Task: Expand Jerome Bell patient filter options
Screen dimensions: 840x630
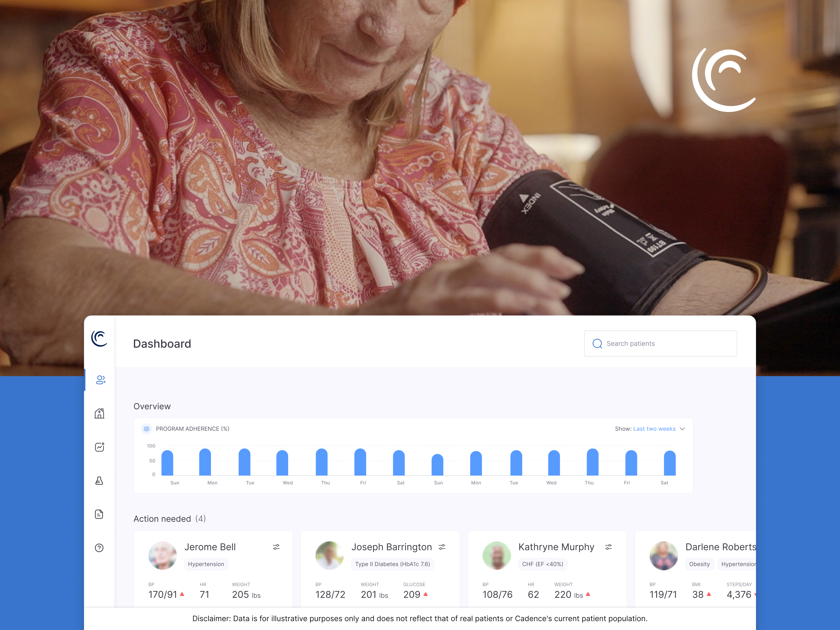Action: pyautogui.click(x=278, y=547)
